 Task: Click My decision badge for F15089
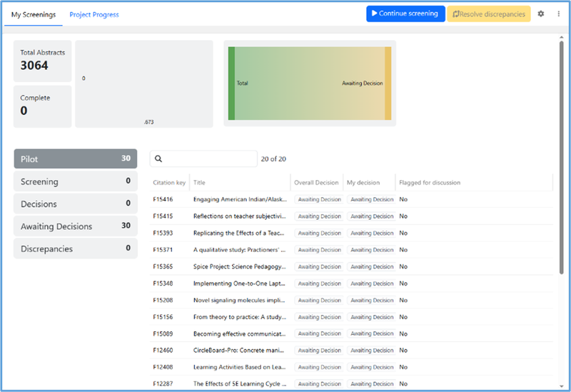[371, 333]
